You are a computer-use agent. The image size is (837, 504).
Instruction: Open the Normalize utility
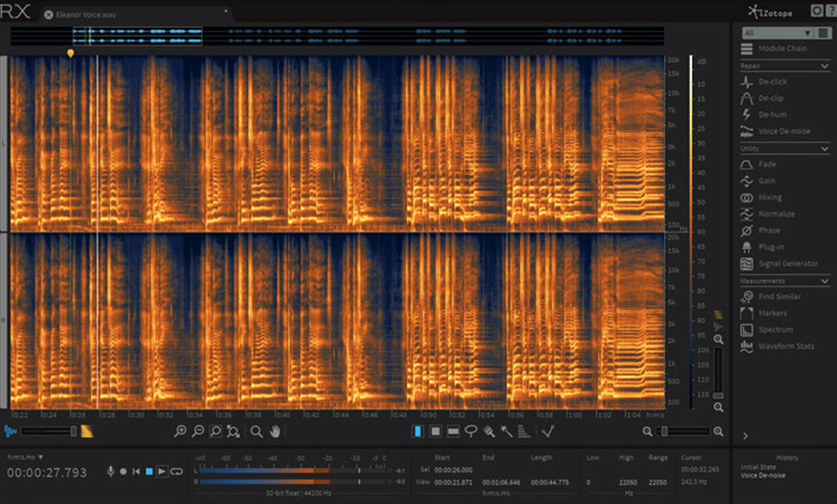[x=768, y=214]
